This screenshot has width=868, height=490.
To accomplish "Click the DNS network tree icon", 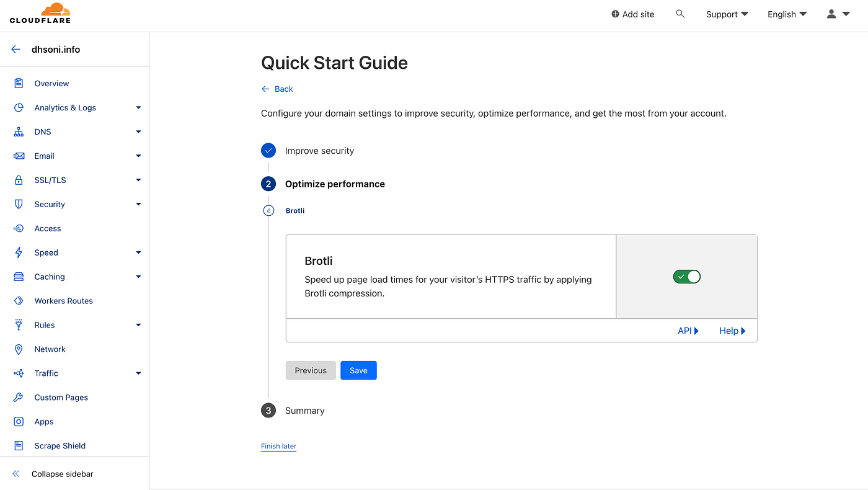I will 19,131.
